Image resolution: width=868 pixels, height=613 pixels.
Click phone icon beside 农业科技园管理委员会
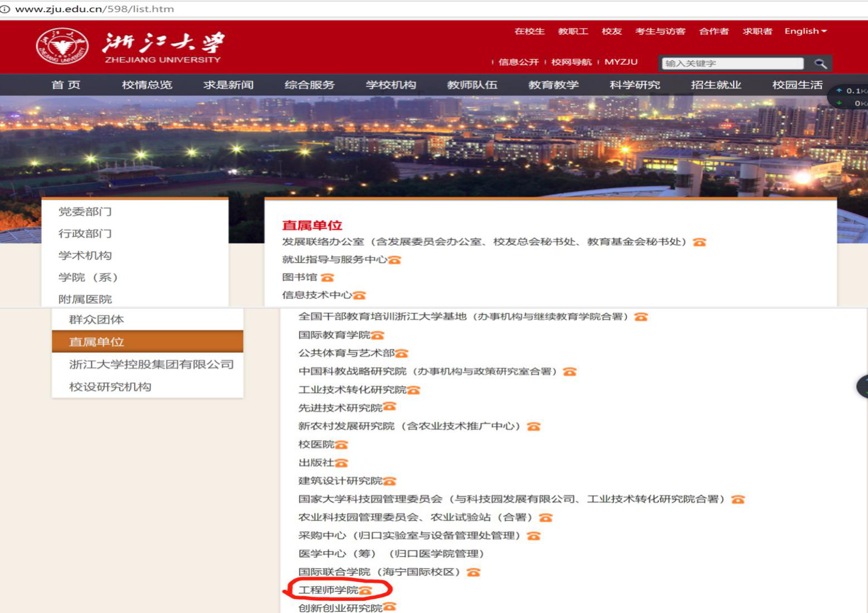click(x=545, y=518)
